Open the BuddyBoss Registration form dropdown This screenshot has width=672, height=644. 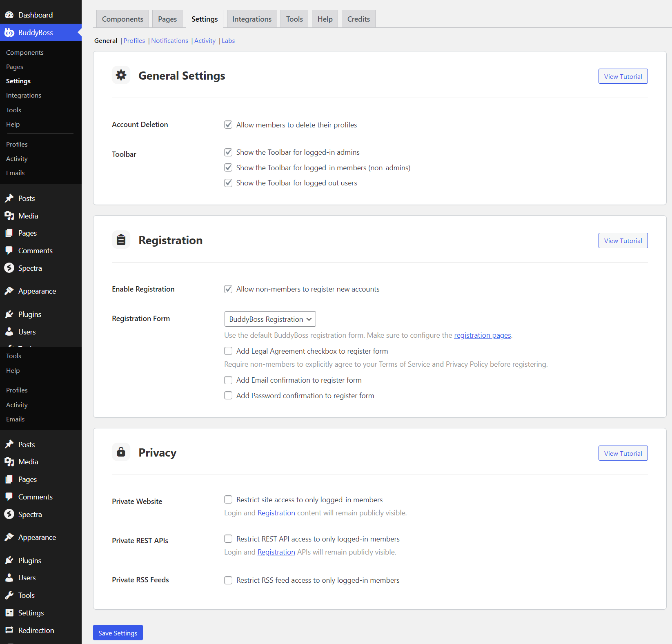(270, 319)
